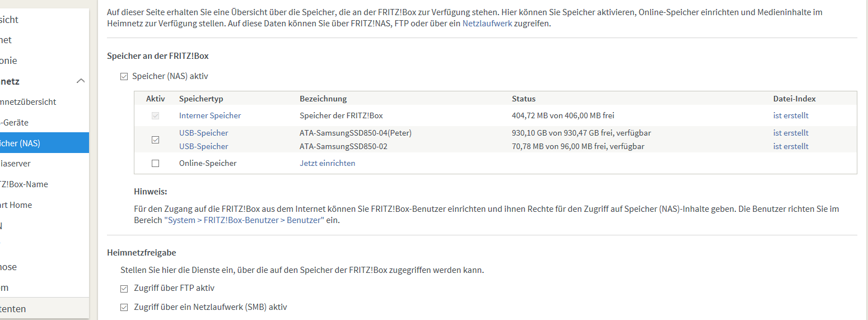Open USB-Speicher link for SSD850-04(Peter)
868x320 pixels.
pyautogui.click(x=204, y=133)
